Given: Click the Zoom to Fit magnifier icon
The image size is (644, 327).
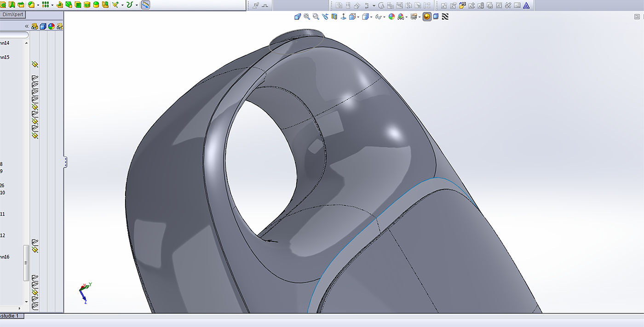Looking at the screenshot, I should click(x=306, y=17).
